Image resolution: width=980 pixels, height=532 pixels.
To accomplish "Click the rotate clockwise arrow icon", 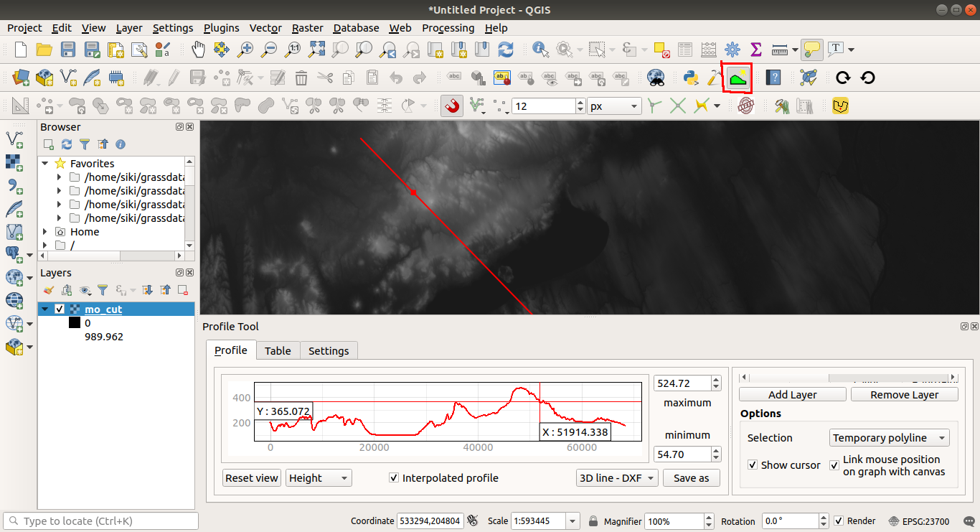I will 844,78.
